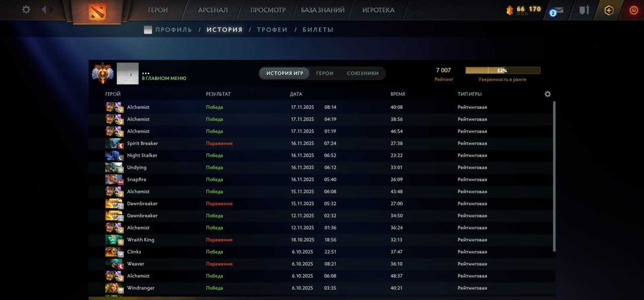Switch to the СОЮЗНИКИ tab
The height and width of the screenshot is (300, 644).
362,73
